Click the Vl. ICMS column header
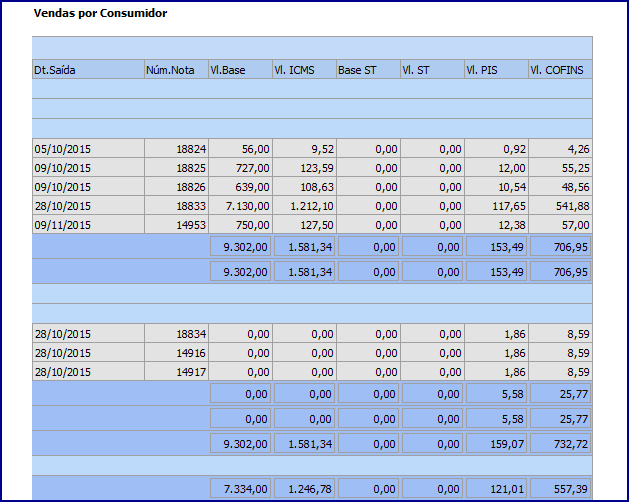This screenshot has height=502, width=629. 304,70
